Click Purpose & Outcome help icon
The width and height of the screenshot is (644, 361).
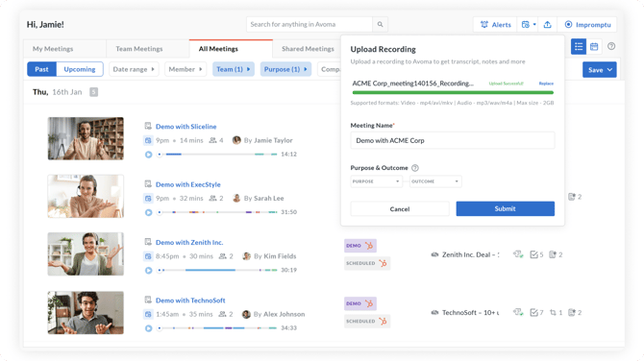(415, 168)
